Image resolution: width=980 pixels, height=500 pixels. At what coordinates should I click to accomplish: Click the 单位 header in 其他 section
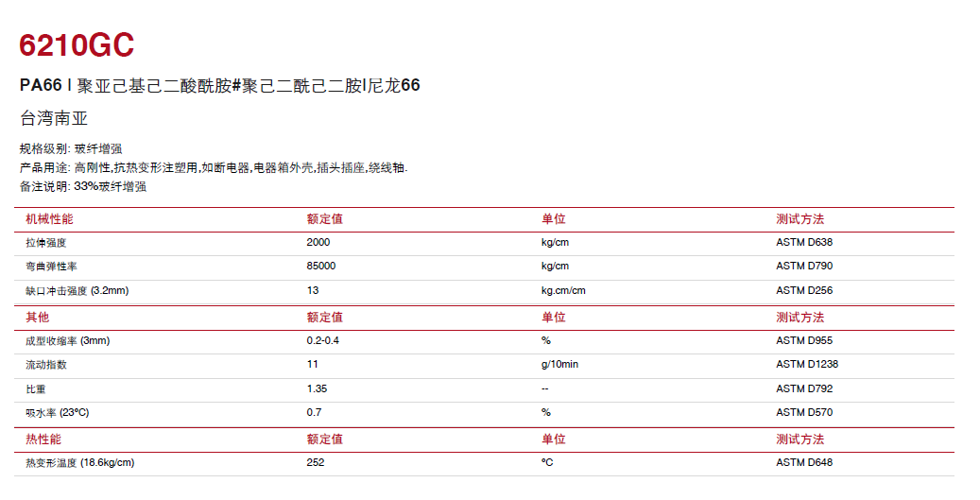coord(553,317)
